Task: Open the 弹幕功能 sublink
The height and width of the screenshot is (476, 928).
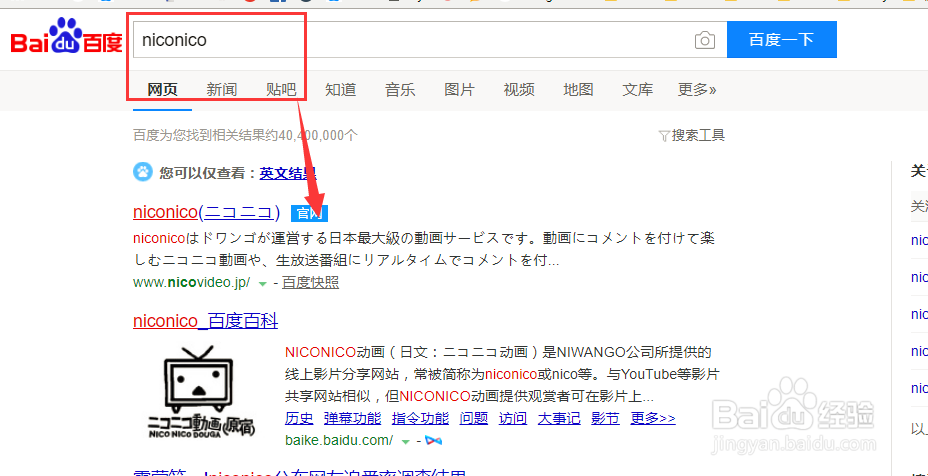Action: (353, 419)
